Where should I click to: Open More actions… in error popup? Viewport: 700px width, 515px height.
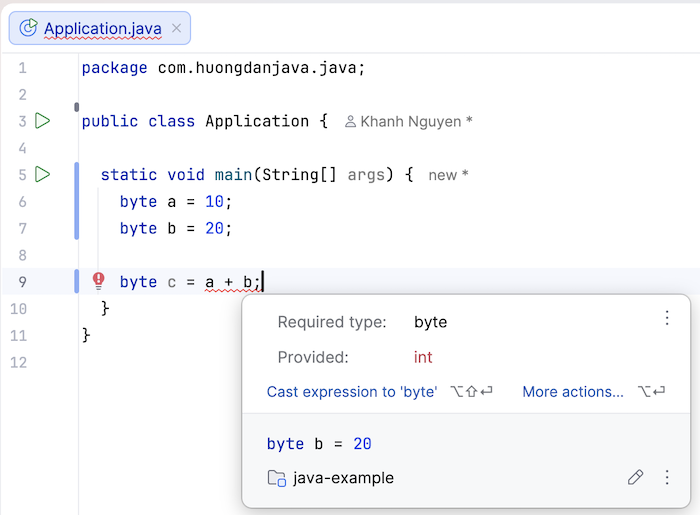(573, 392)
